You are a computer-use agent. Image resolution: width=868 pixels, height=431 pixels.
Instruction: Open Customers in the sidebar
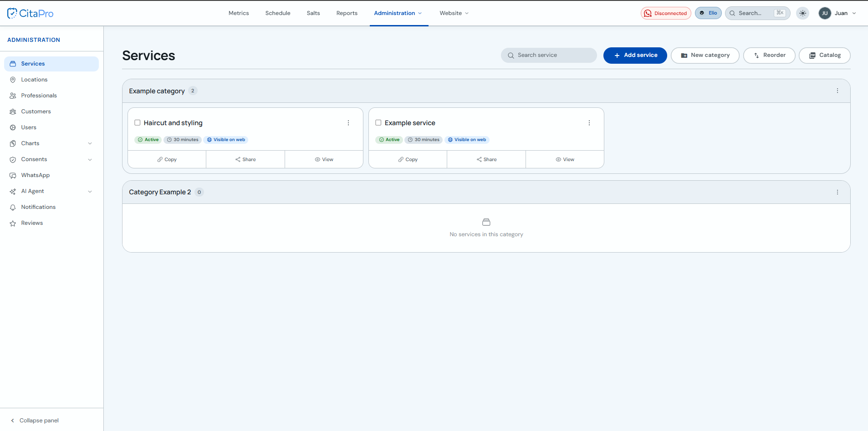(51, 112)
